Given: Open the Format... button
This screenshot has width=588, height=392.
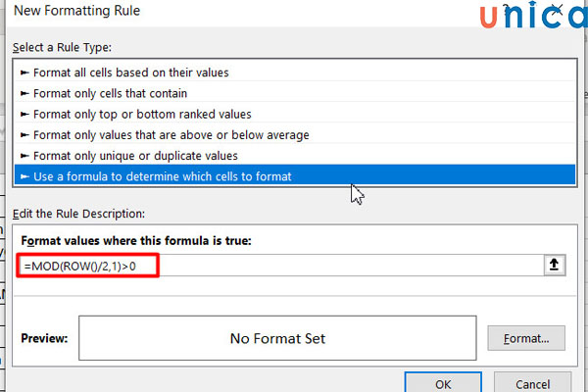Looking at the screenshot, I should (526, 339).
